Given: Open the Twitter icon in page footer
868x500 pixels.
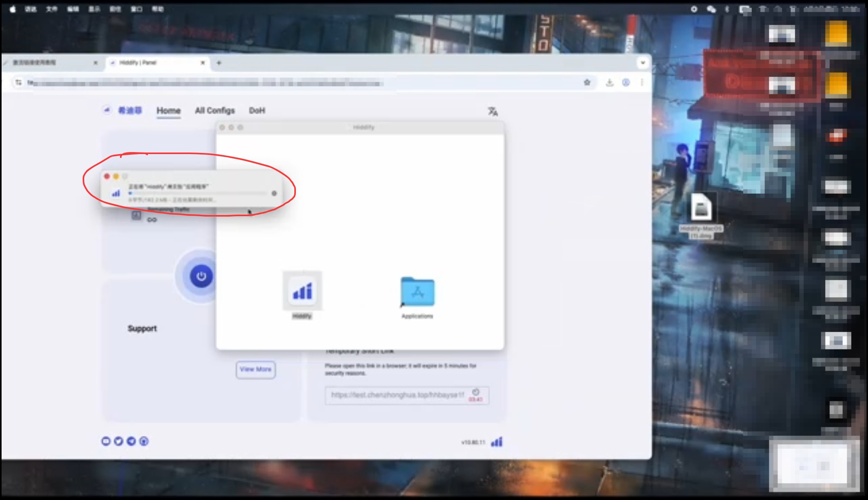Looking at the screenshot, I should tap(118, 441).
